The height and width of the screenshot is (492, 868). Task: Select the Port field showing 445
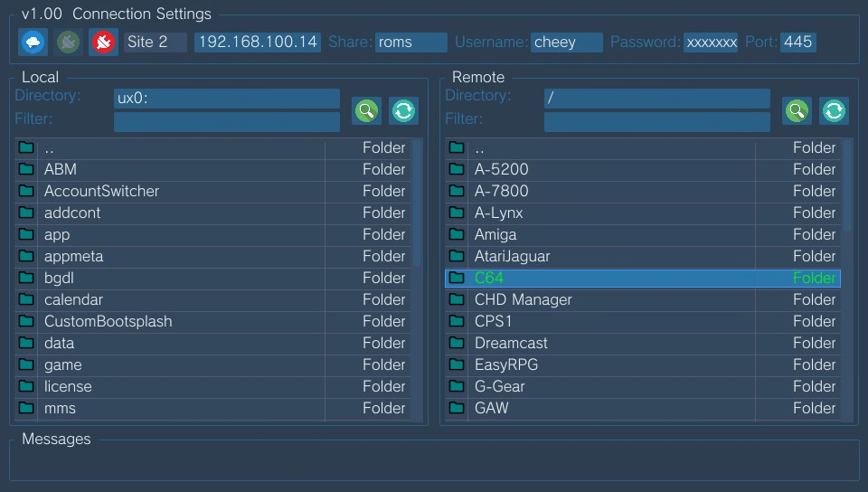[x=797, y=43]
